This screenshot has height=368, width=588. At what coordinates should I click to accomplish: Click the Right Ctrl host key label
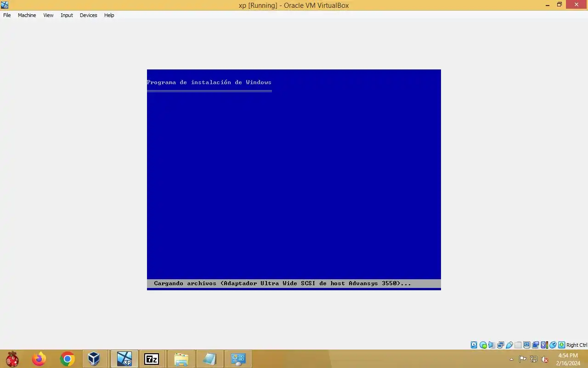577,345
